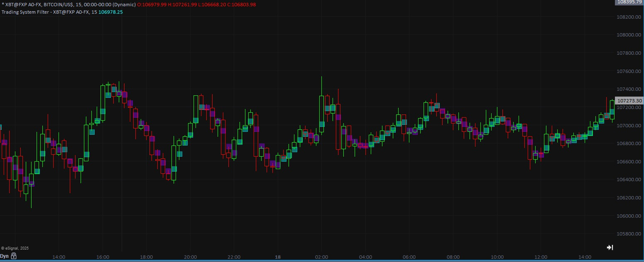The image size is (644, 262).
Task: Click the 16:00 time axis label
Action: tap(103, 257)
